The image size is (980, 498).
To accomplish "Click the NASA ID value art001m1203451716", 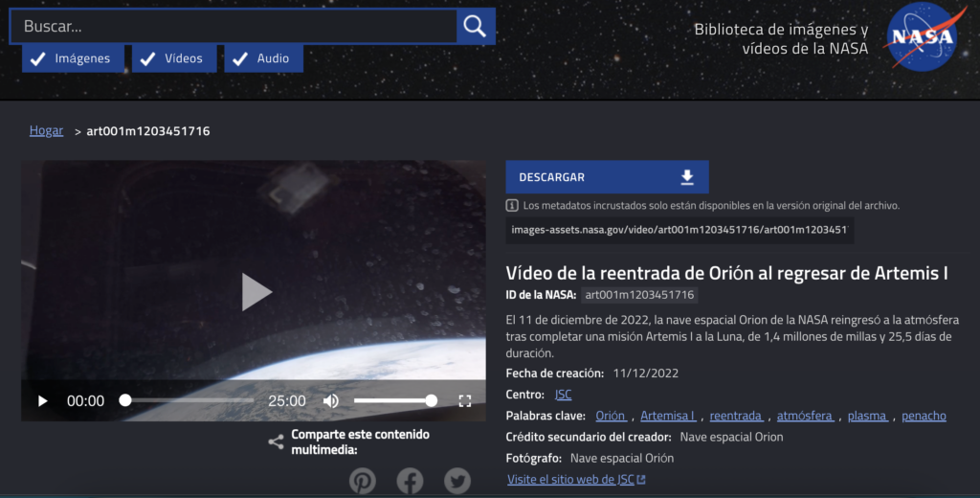I will tap(639, 295).
